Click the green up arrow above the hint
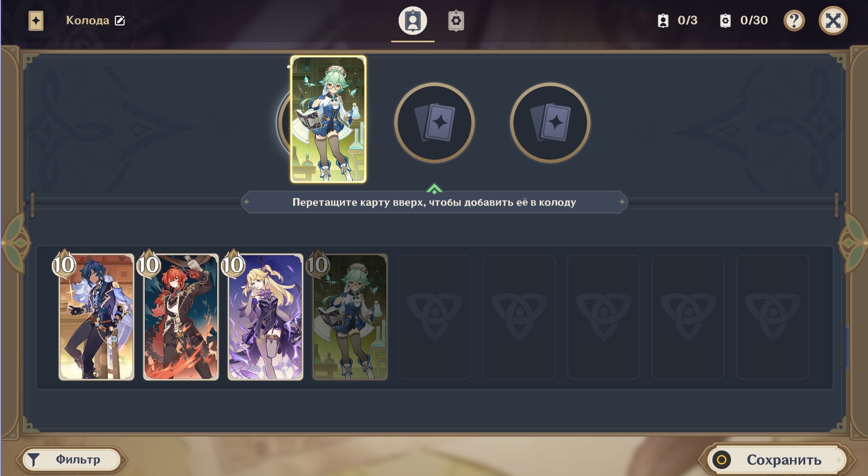This screenshot has width=868, height=476. 434,189
